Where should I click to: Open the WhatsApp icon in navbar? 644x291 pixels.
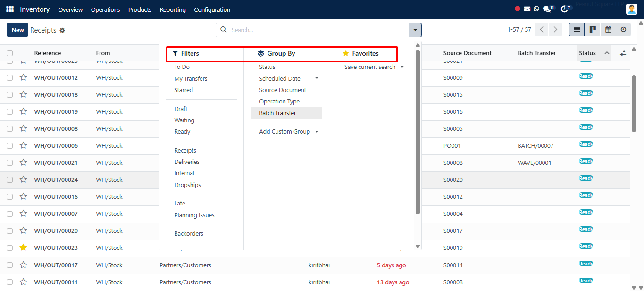[536, 9]
